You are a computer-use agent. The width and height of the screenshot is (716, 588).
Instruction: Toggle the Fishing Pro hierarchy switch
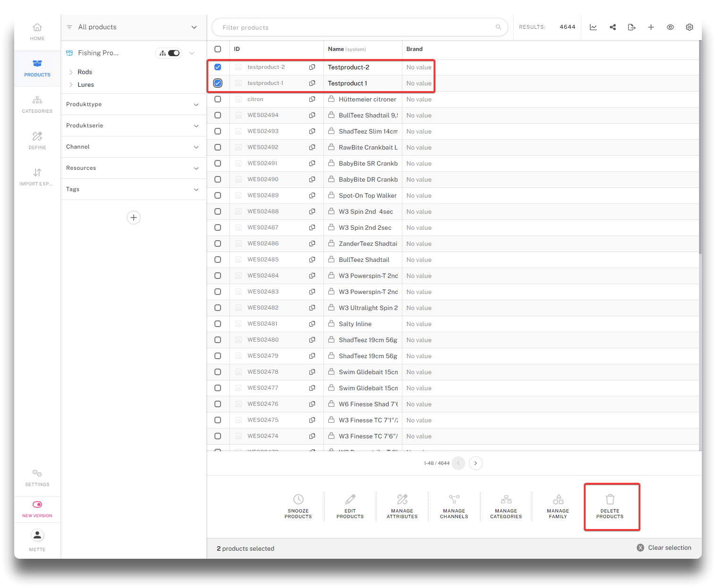173,53
